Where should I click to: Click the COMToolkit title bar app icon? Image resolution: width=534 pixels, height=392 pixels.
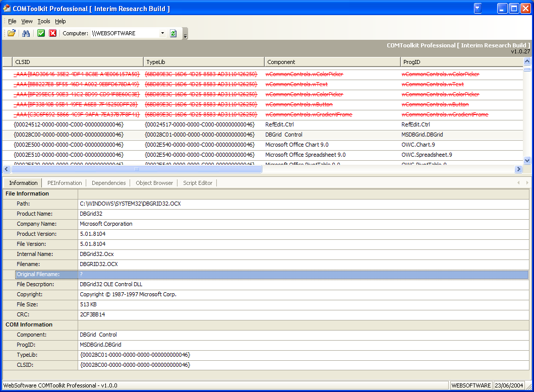tap(7, 8)
